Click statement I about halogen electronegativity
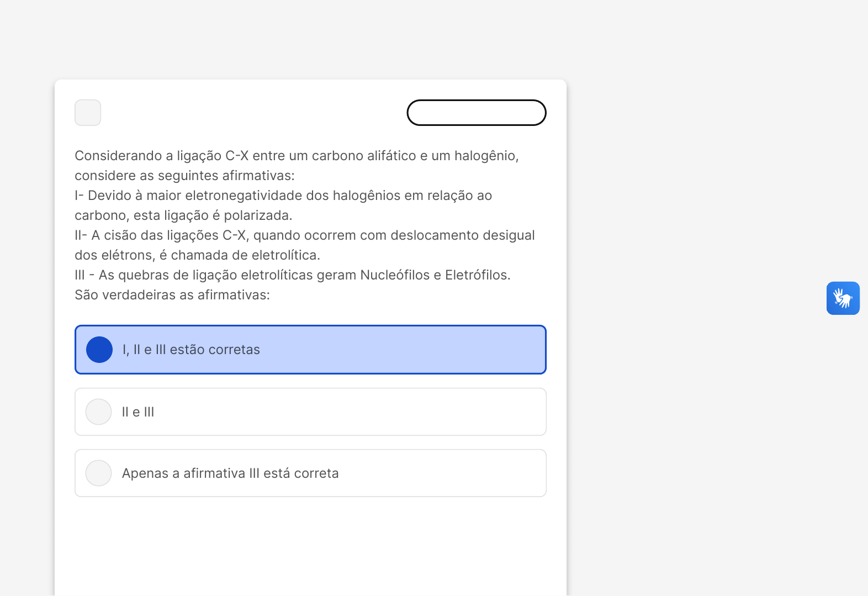 point(283,196)
